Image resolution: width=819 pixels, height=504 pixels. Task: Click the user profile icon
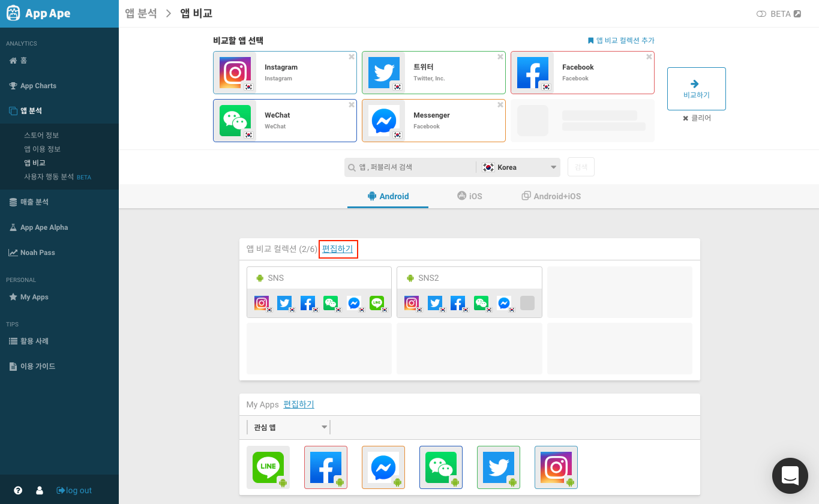tap(40, 490)
